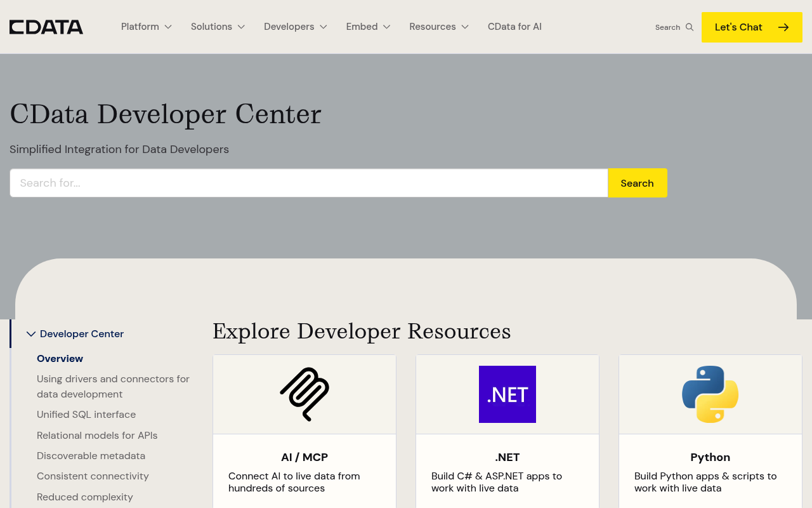Click Explore Developer Resources heading
The image size is (812, 508).
[x=362, y=331]
